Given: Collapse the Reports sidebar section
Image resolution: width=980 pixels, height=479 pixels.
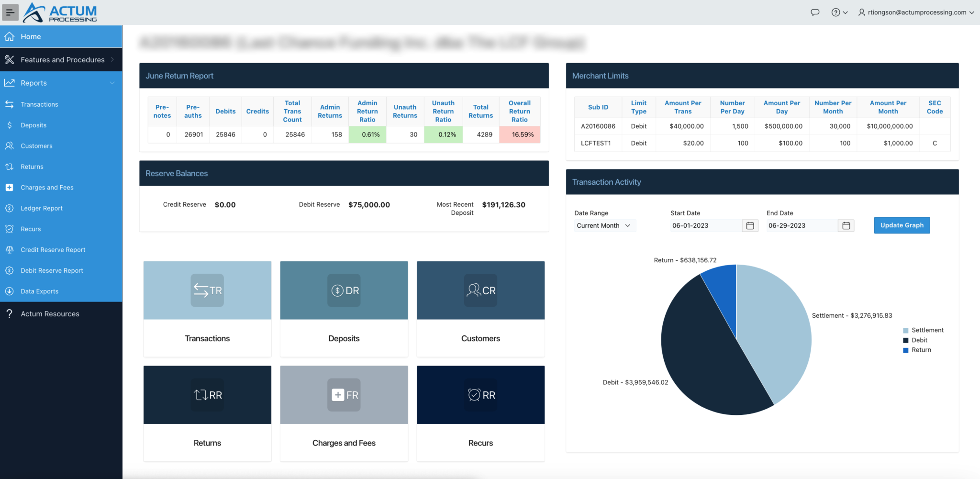Looking at the screenshot, I should [x=61, y=83].
